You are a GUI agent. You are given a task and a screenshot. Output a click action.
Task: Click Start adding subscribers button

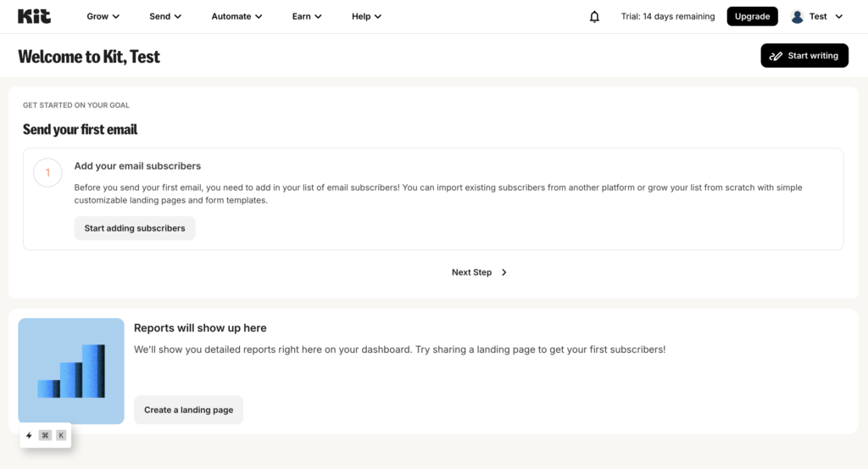pyautogui.click(x=135, y=228)
